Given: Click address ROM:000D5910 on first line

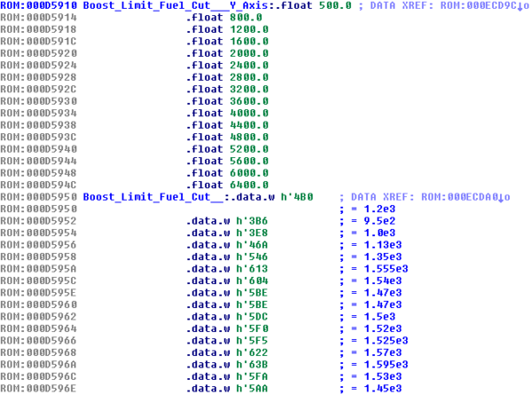Looking at the screenshot, I should coord(38,6).
